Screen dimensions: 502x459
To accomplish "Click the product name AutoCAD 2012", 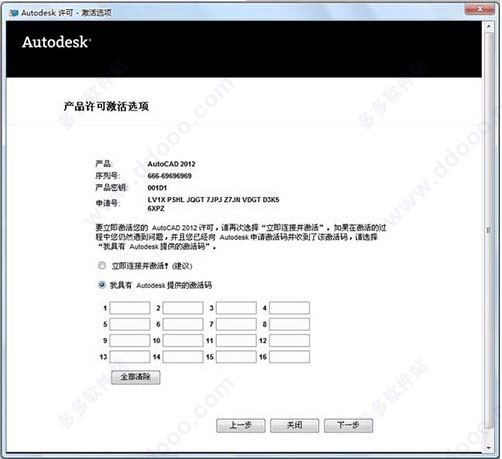I will point(171,164).
